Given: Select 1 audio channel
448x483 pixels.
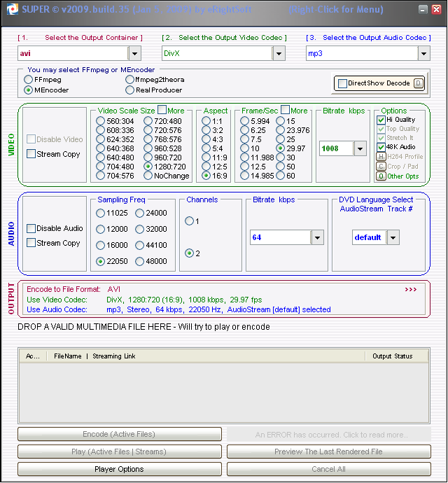Looking at the screenshot, I should (189, 221).
